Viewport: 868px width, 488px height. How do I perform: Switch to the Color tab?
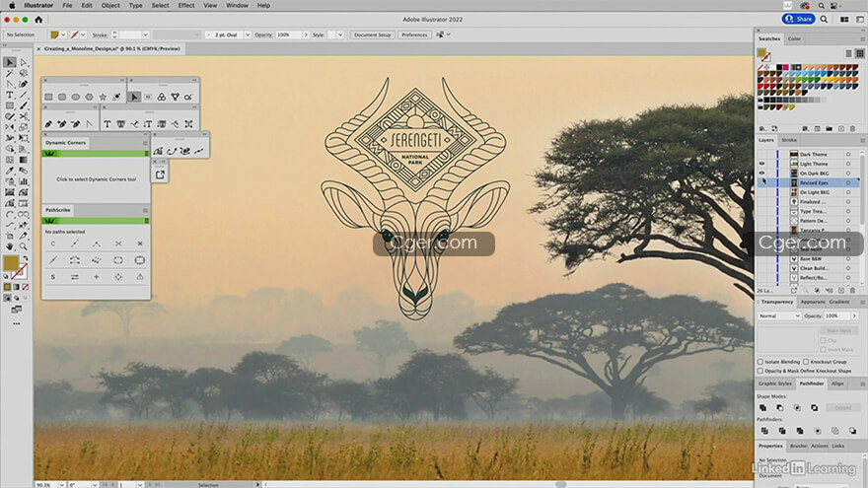(794, 38)
